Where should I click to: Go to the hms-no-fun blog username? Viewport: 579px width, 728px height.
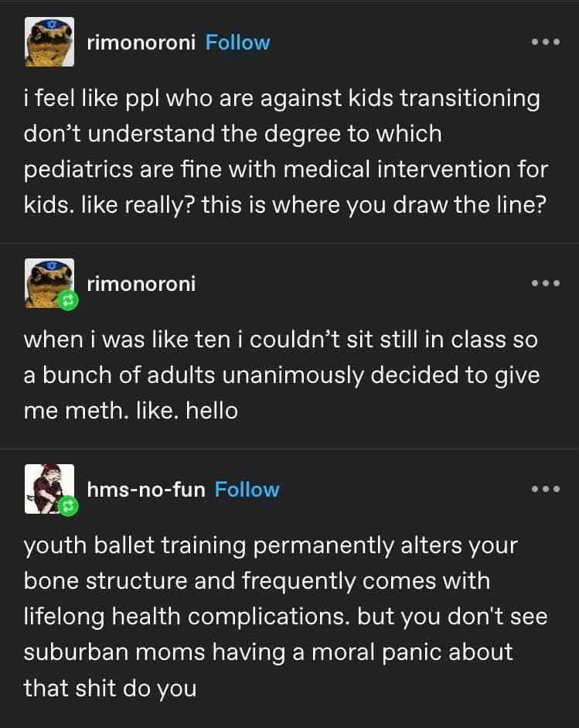pos(146,490)
